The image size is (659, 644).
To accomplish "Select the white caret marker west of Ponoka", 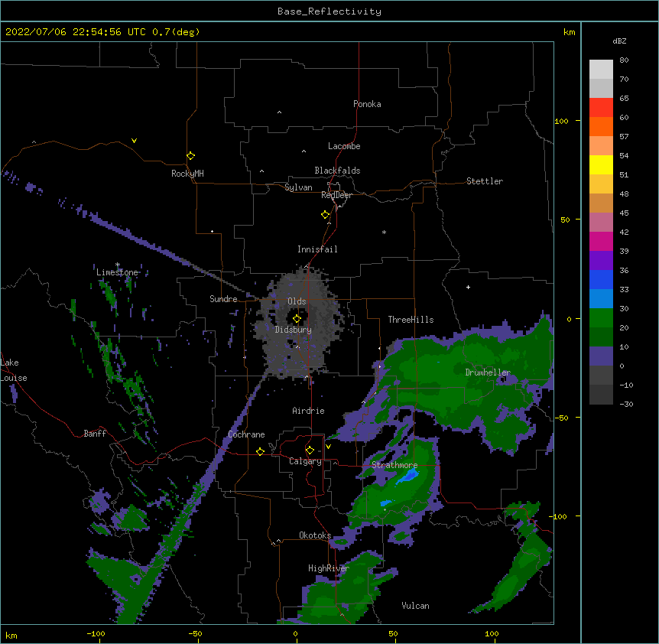I will pos(279,112).
